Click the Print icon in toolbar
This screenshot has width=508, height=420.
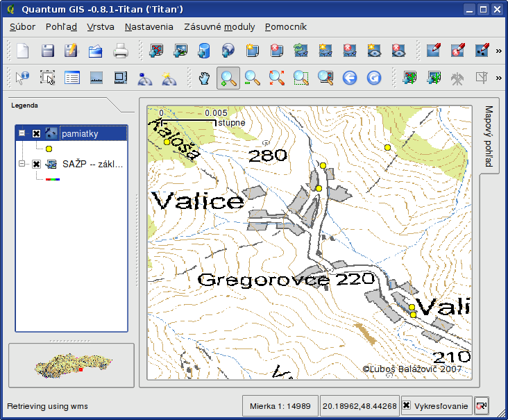pyautogui.click(x=121, y=51)
